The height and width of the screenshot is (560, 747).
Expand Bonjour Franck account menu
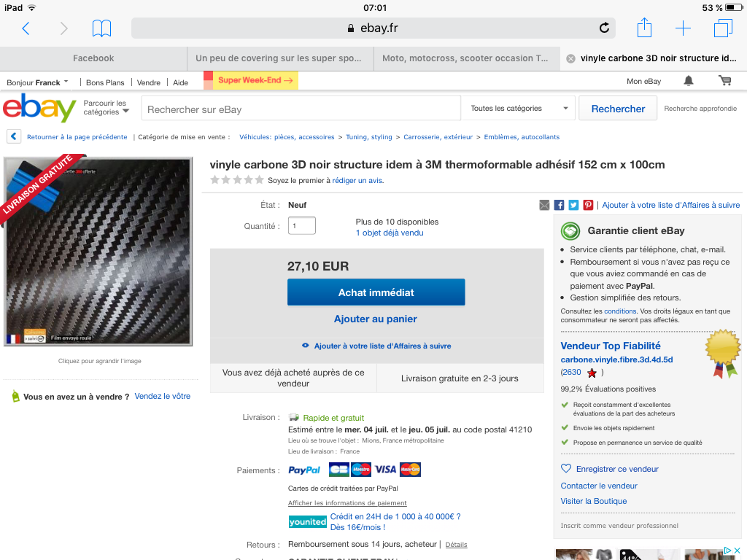pyautogui.click(x=37, y=82)
